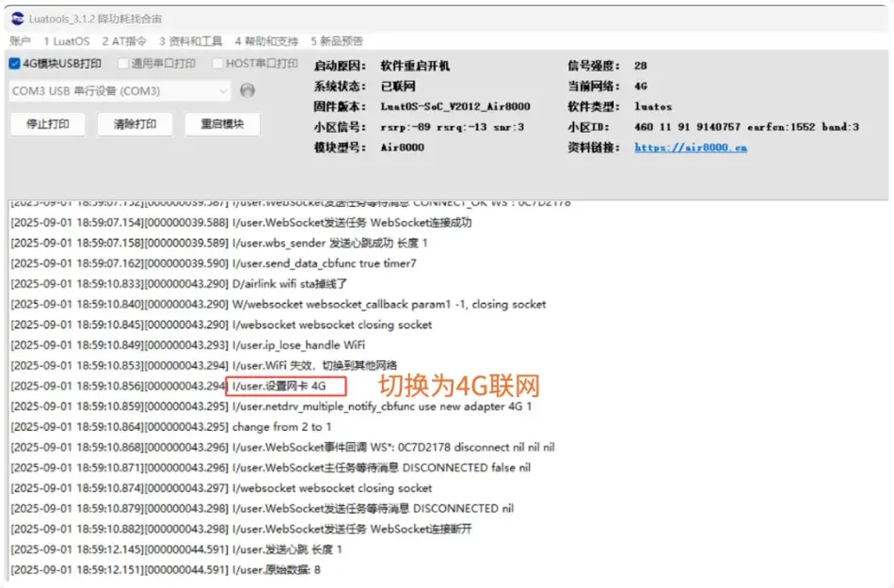The image size is (894, 588).
Task: Click the 软件类型 value luatos
Action: point(653,106)
